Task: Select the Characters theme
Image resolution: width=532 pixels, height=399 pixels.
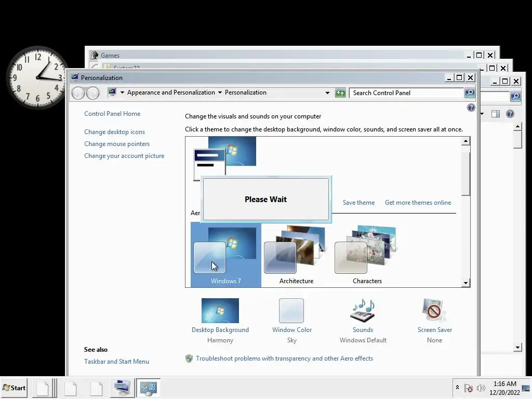Action: [367, 255]
